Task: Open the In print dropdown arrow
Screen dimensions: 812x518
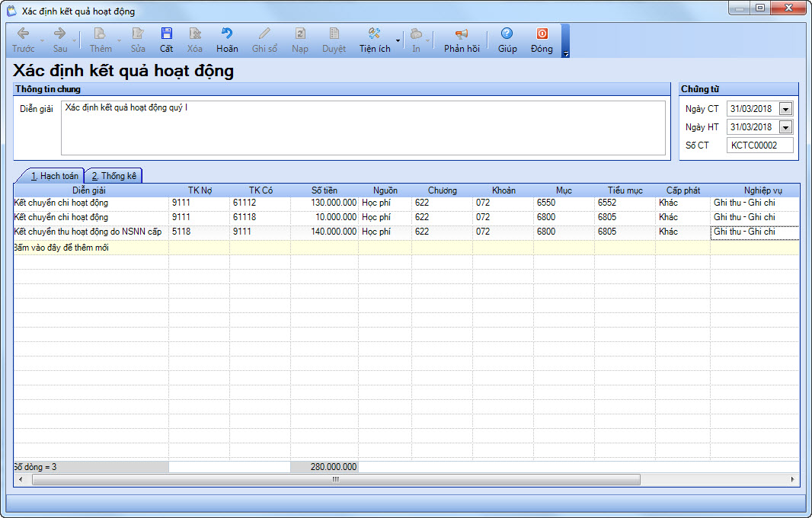Action: [428, 40]
